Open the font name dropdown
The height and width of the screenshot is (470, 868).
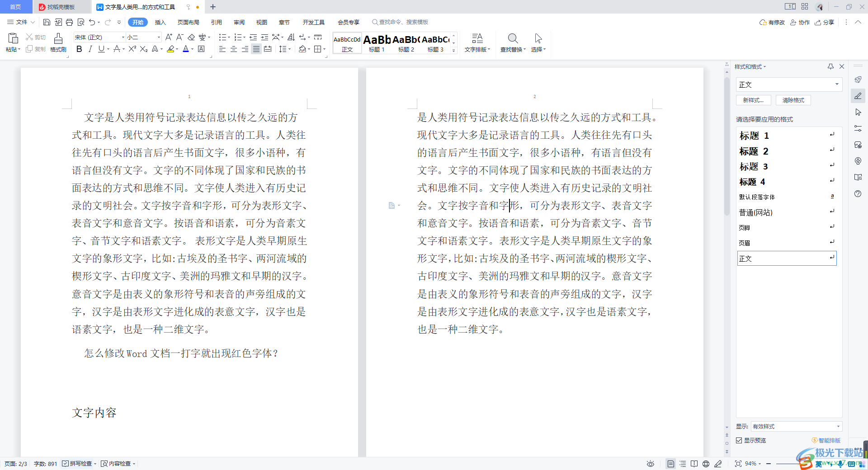point(123,37)
